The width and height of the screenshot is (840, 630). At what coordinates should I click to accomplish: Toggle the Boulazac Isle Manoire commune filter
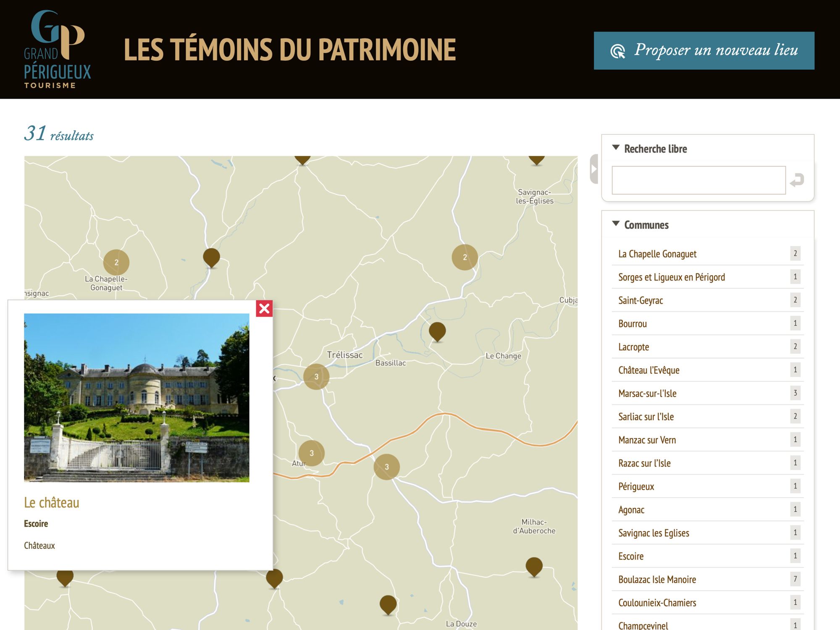point(657,579)
